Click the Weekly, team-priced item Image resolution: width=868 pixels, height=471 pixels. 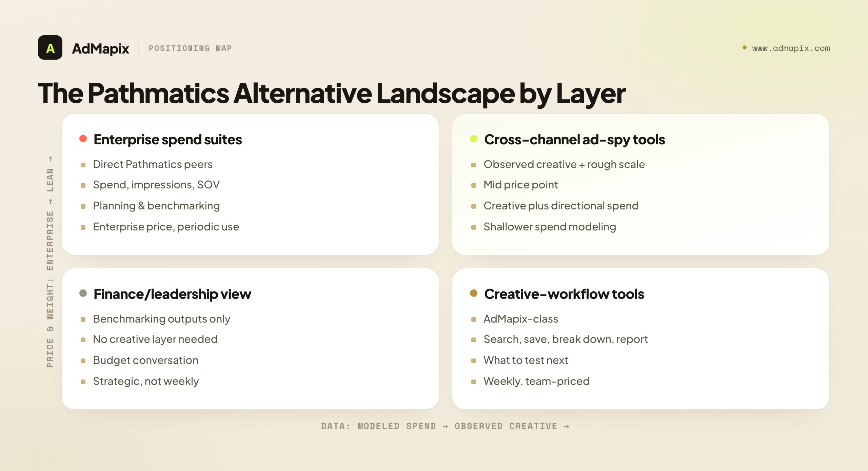tap(536, 381)
